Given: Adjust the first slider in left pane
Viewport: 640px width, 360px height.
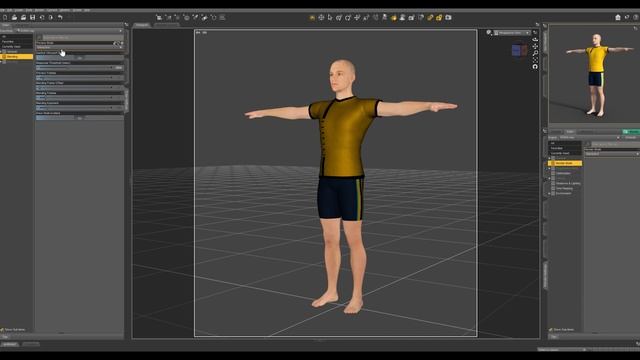Looking at the screenshot, I should [80, 58].
